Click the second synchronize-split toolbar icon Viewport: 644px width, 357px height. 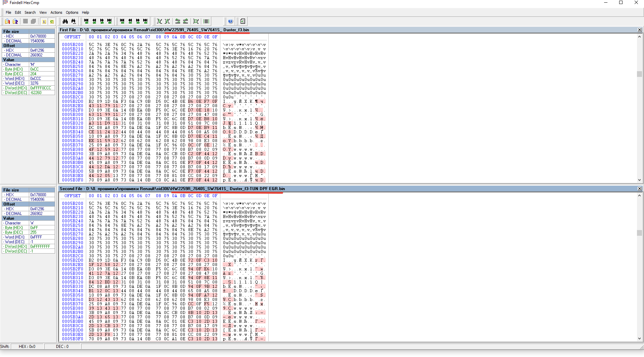(167, 21)
